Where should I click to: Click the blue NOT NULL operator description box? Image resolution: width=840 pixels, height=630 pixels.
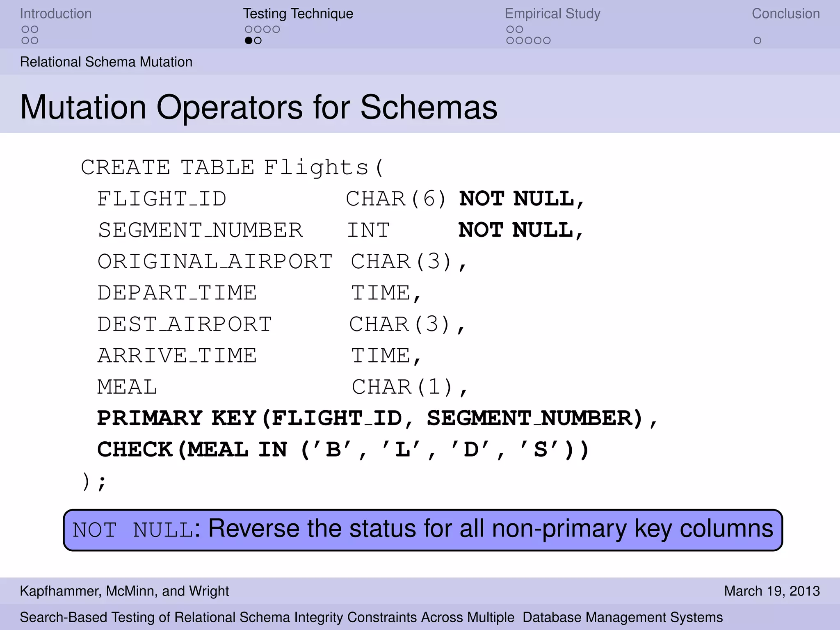pos(423,530)
